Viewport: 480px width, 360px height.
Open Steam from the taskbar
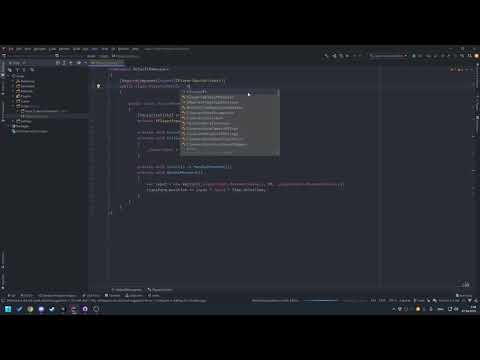[52, 309]
